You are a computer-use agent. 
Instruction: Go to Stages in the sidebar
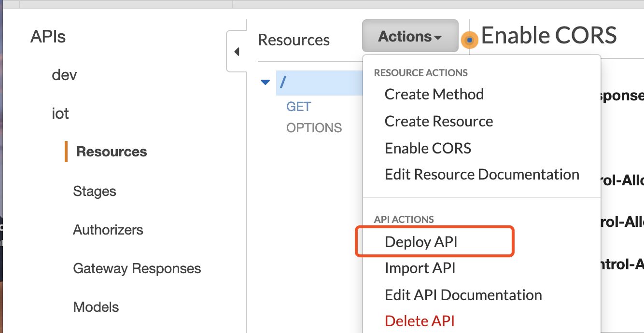click(x=95, y=191)
